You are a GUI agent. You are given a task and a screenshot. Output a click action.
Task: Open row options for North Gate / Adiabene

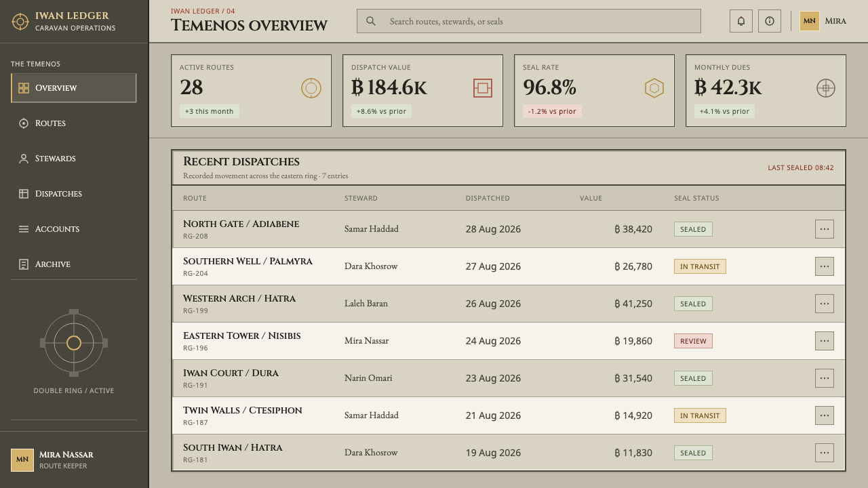click(x=825, y=229)
